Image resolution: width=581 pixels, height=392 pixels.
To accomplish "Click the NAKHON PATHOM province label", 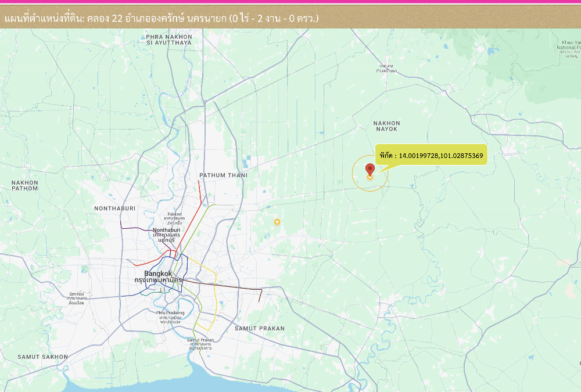I will point(24,185).
